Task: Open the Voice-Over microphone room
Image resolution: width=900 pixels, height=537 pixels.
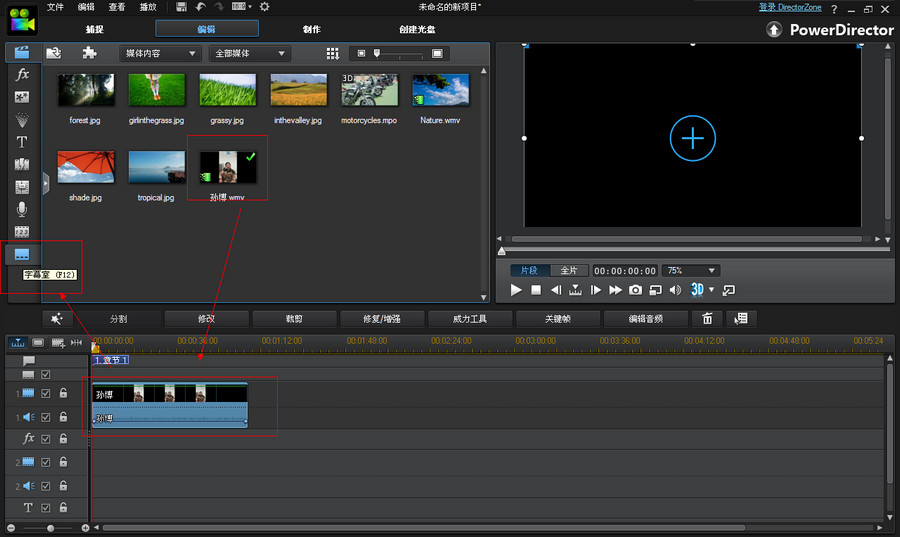Action: click(x=22, y=209)
